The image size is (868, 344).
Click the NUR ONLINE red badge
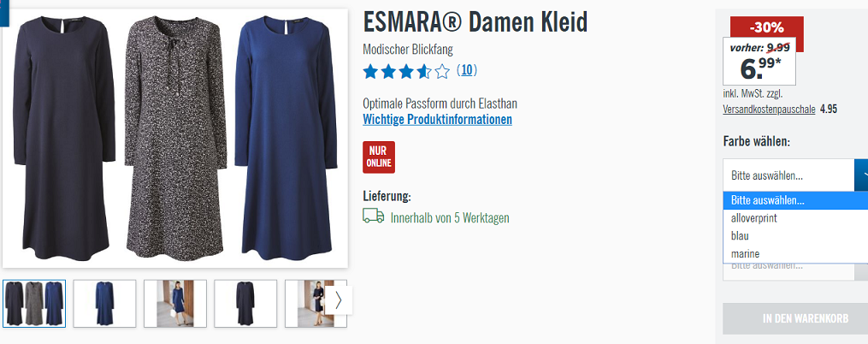tap(379, 157)
